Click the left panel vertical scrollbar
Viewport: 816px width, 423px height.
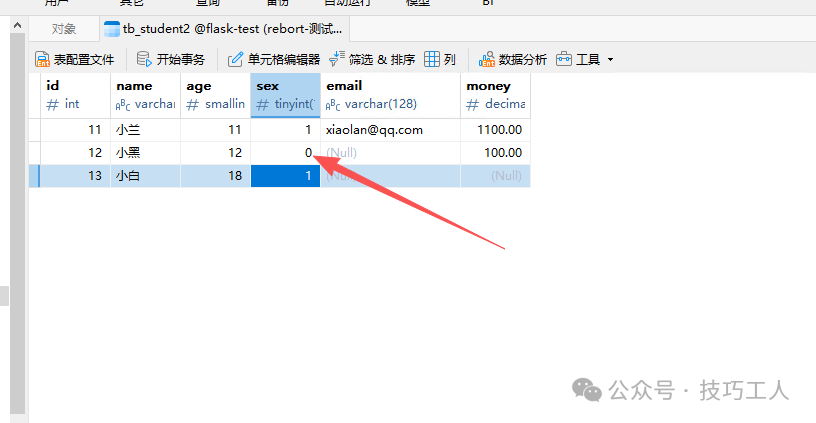[x=17, y=224]
